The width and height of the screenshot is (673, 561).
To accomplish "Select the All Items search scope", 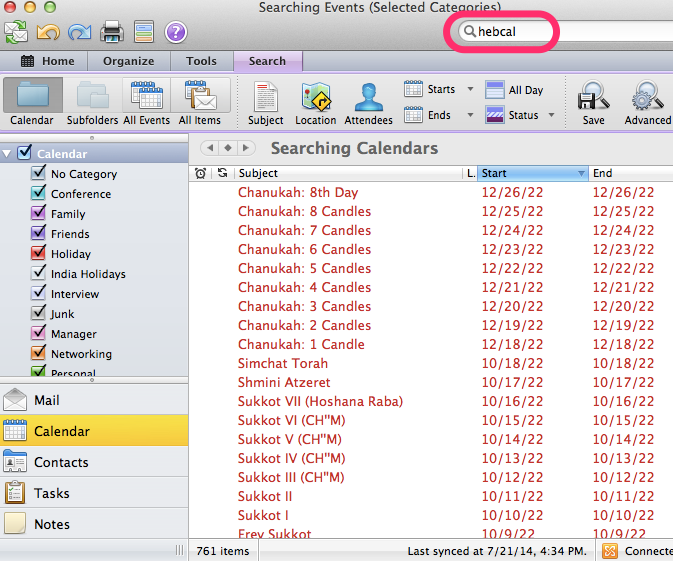I will [x=200, y=102].
